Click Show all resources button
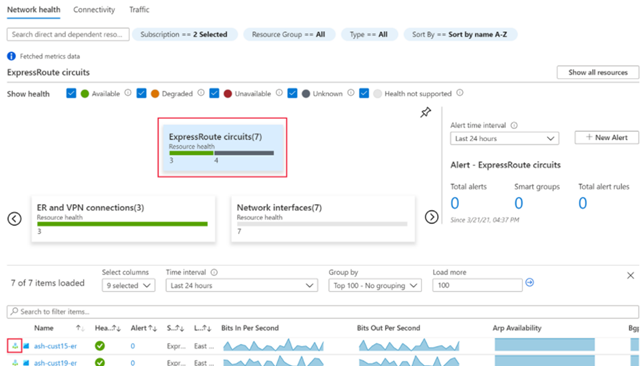This screenshot has height=366, width=642. point(598,72)
